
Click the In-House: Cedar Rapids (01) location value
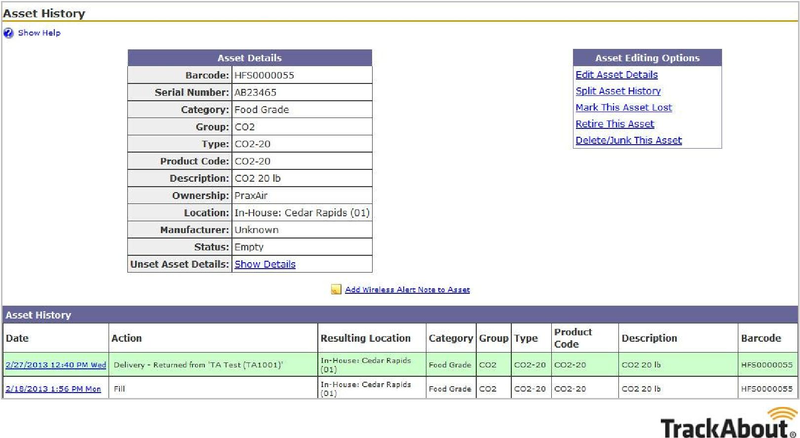click(302, 213)
